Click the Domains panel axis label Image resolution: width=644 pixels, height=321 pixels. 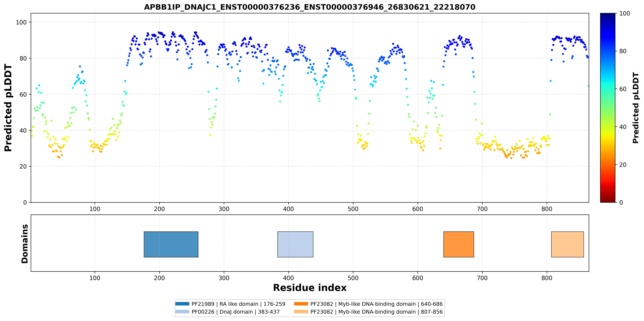(25, 244)
